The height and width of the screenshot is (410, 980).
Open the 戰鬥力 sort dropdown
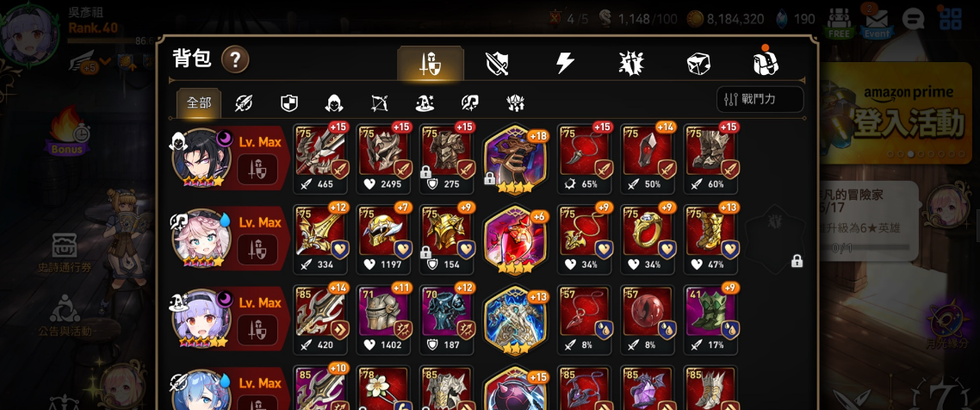click(760, 99)
